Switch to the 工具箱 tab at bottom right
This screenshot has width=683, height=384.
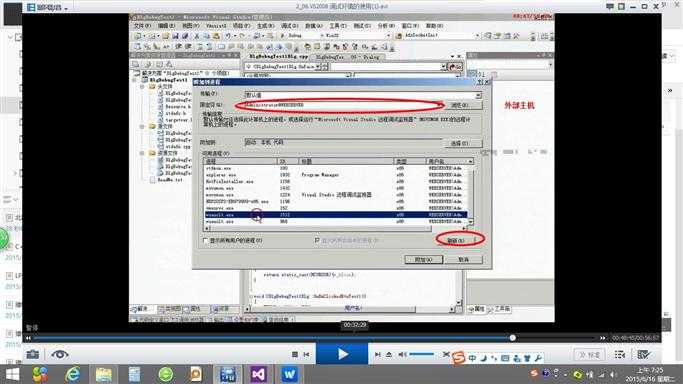(499, 309)
